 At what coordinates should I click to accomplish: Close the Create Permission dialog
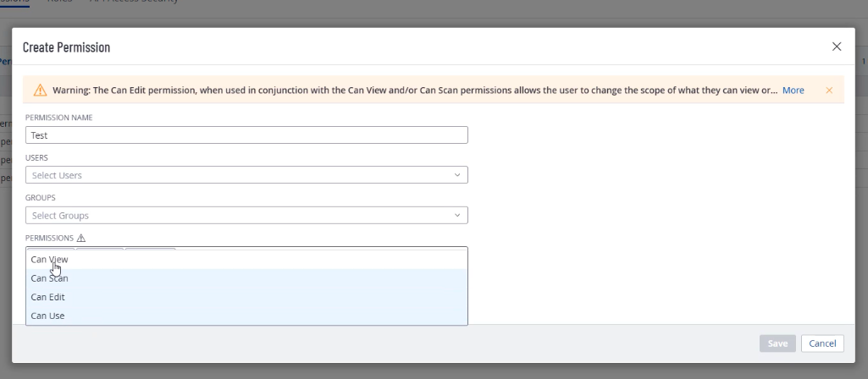point(837,47)
